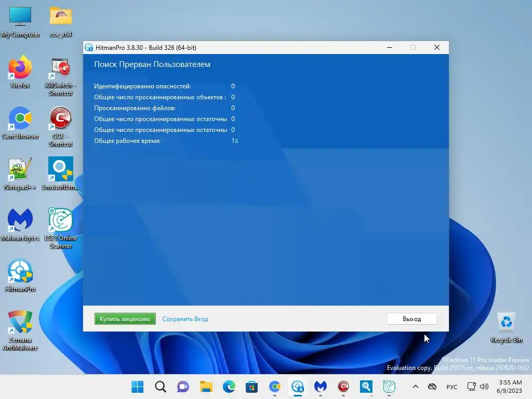
Task: Click the HitmanPro taskbar icon
Action: pyautogui.click(x=298, y=387)
